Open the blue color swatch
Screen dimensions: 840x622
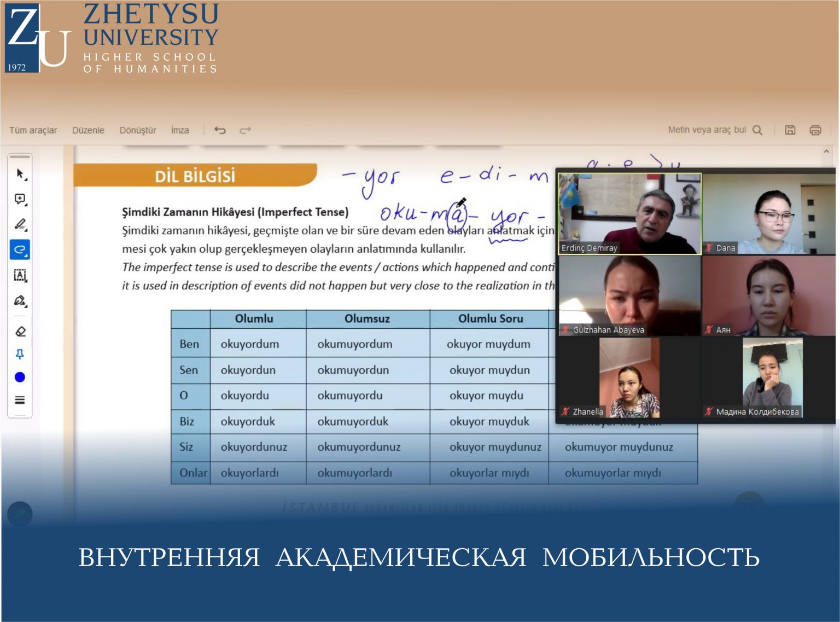[20, 377]
